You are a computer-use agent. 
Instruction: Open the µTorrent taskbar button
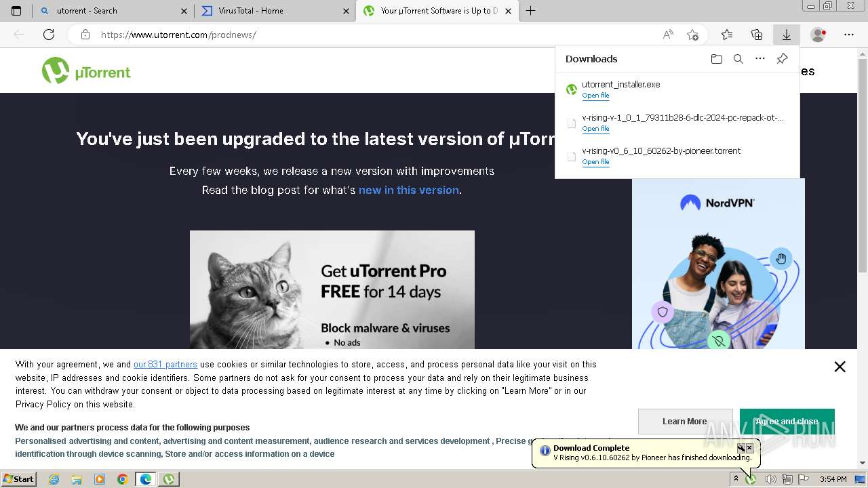pyautogui.click(x=169, y=479)
